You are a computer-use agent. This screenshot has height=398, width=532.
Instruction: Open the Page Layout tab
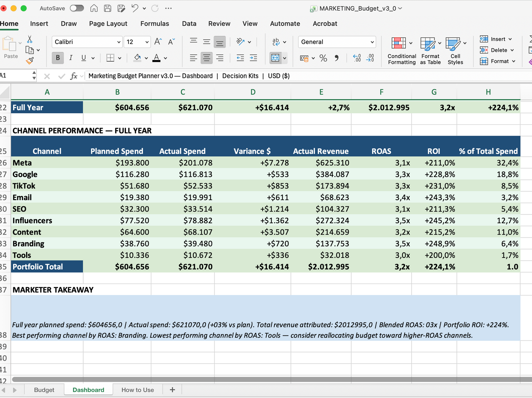(x=108, y=24)
